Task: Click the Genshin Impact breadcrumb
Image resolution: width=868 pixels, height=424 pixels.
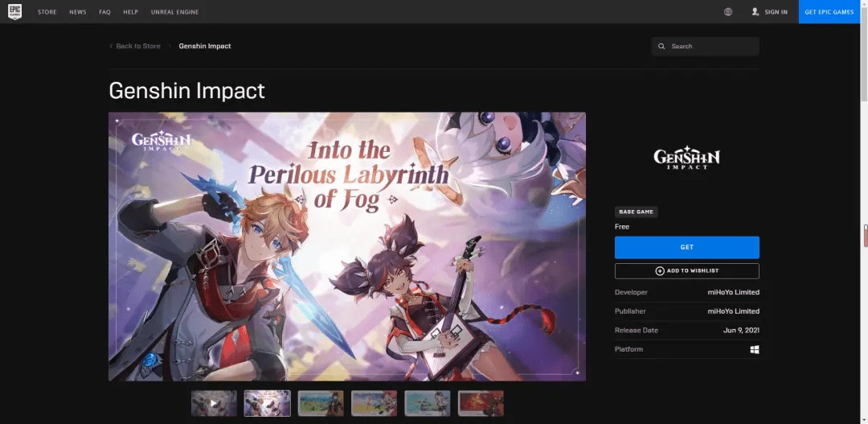Action: pos(205,46)
